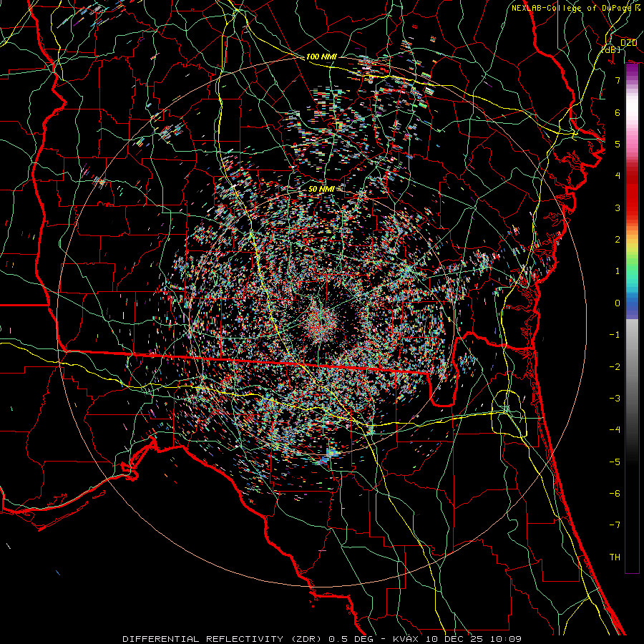Screen dimensions: 644x644
Task: Click the -2 value on the color scale
Action: point(615,366)
